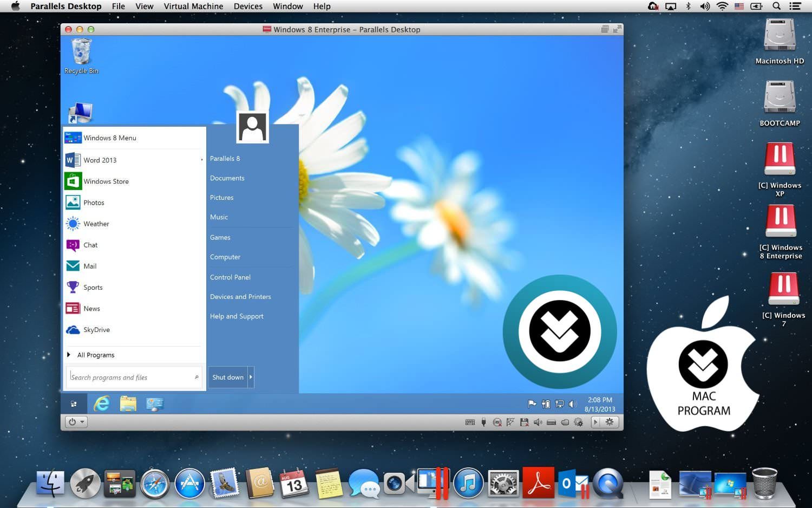This screenshot has width=812, height=508.
Task: Click the Search programs and files field
Action: pos(134,377)
